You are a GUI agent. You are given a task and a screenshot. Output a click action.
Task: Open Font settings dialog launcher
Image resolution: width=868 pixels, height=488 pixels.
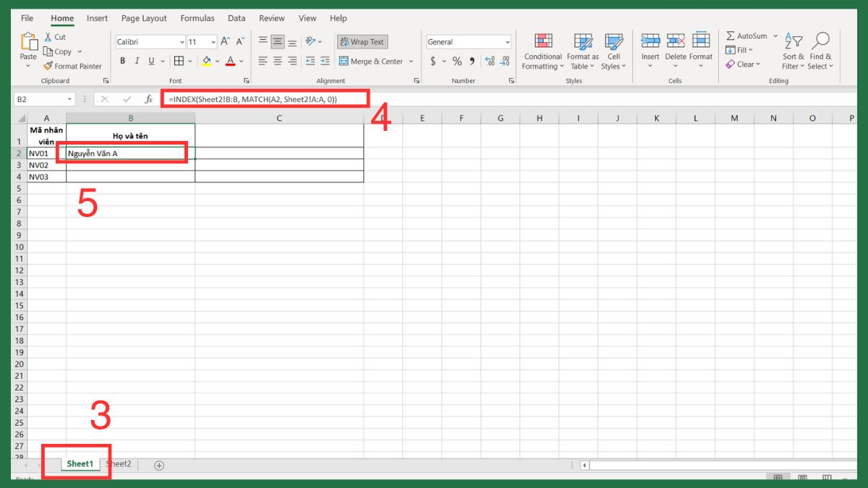(246, 81)
